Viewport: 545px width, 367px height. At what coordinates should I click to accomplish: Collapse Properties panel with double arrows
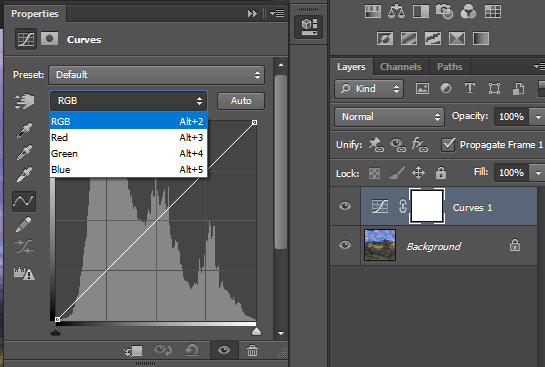coord(252,14)
